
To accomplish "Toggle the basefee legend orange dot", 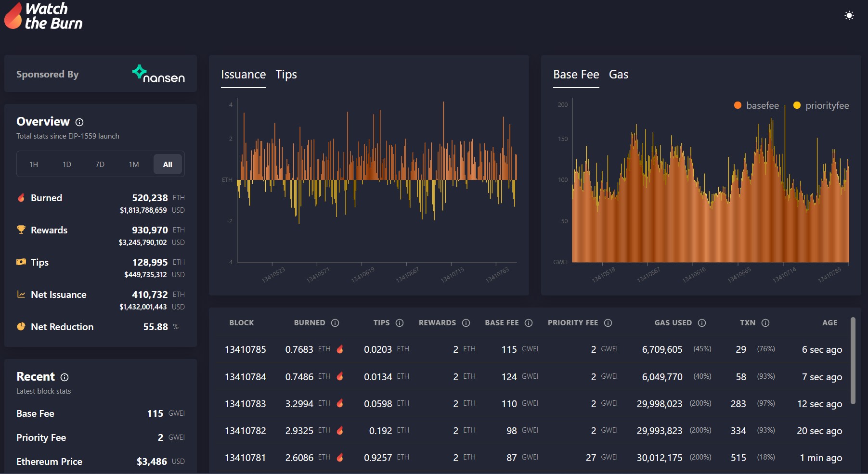I will tap(738, 105).
